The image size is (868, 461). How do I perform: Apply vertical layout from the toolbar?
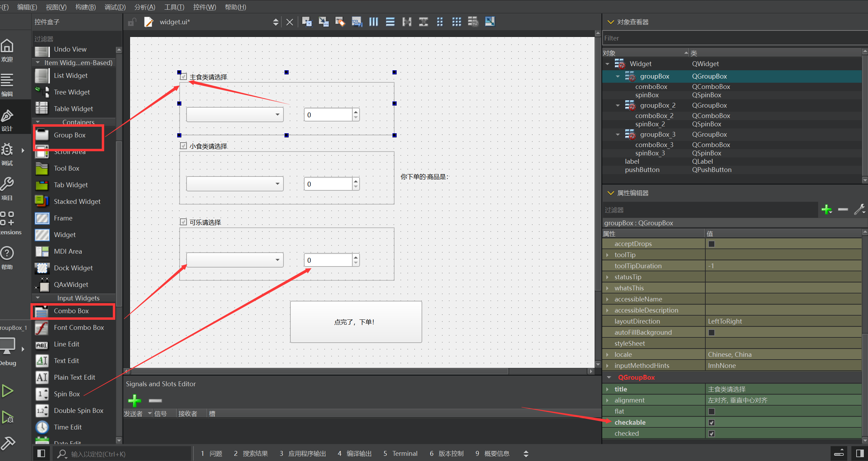(390, 22)
